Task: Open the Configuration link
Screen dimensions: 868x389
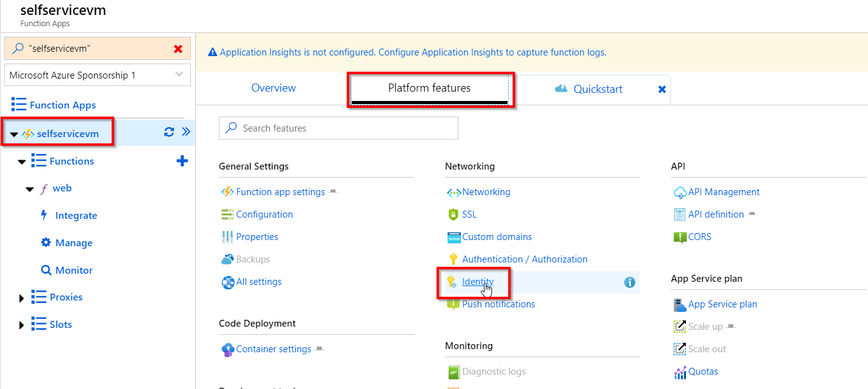Action: coord(264,214)
